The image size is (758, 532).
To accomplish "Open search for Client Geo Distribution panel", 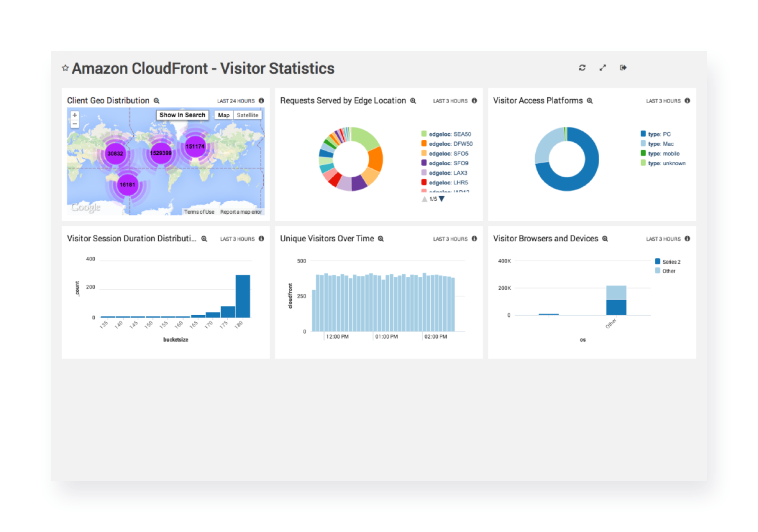I will 157,101.
